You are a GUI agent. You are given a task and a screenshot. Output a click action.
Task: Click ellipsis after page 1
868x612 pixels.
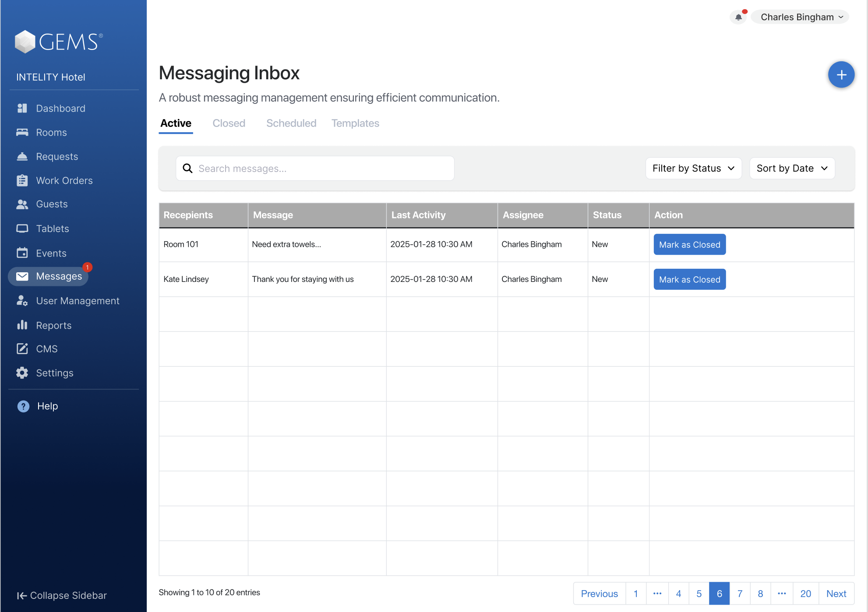coord(657,594)
